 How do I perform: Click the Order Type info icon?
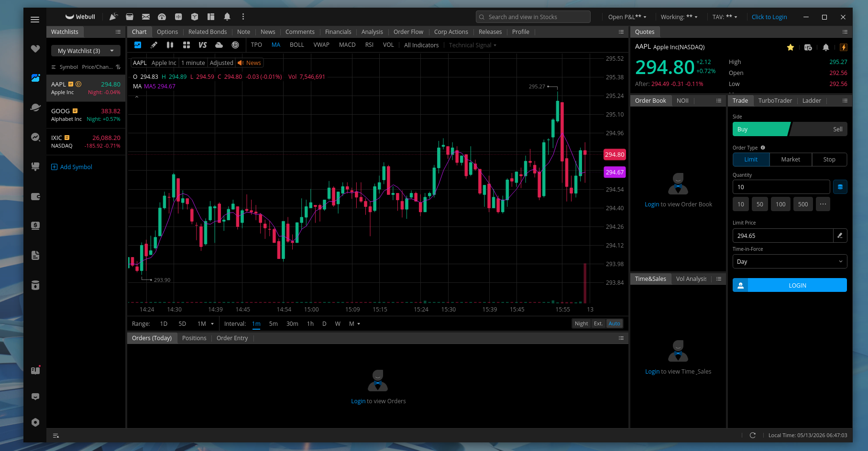[x=763, y=148]
